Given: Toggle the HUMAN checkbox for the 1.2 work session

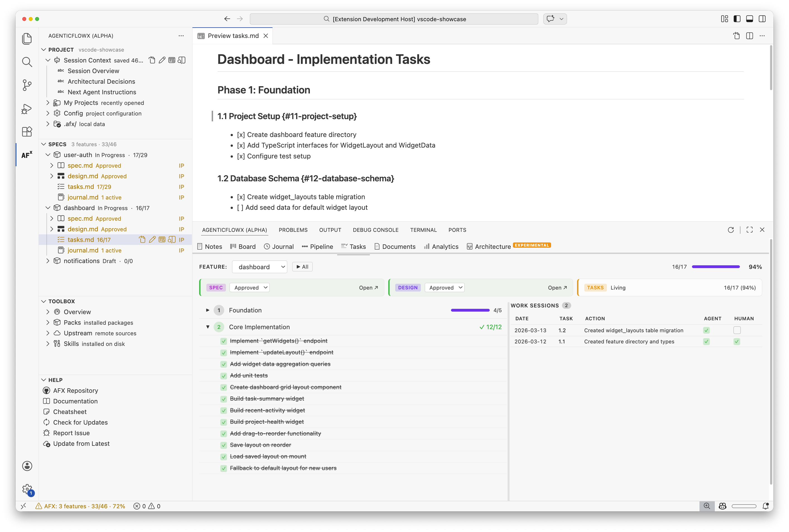Looking at the screenshot, I should (x=737, y=330).
